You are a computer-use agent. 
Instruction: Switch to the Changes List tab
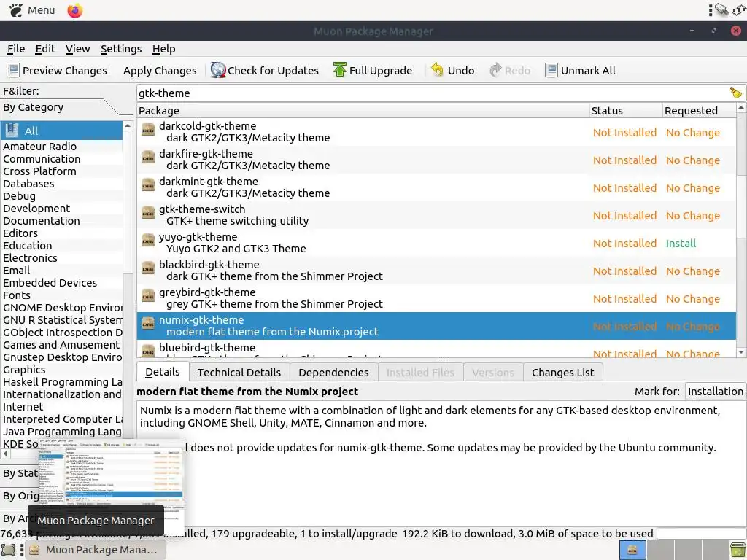pos(562,373)
